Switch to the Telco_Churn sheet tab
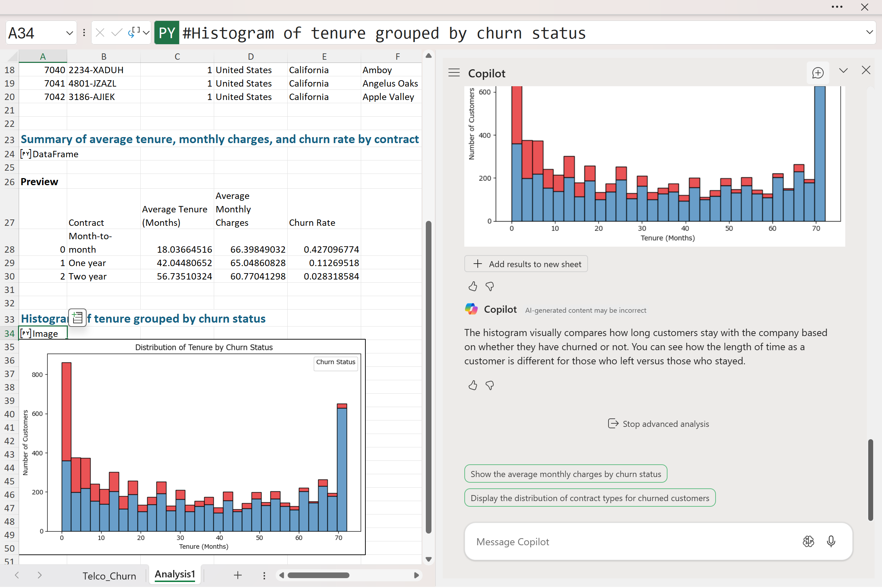 pyautogui.click(x=109, y=576)
